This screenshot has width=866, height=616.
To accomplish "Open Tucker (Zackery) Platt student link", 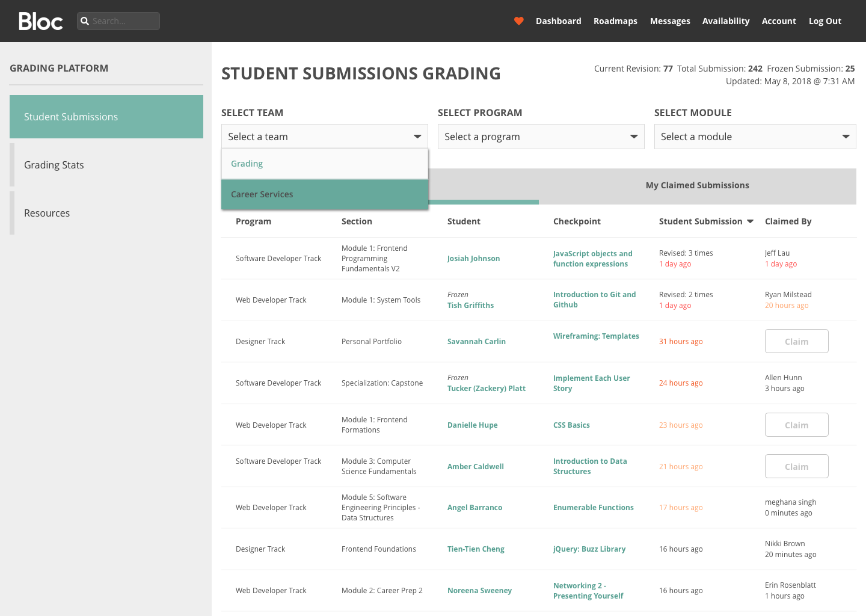I will tap(487, 389).
